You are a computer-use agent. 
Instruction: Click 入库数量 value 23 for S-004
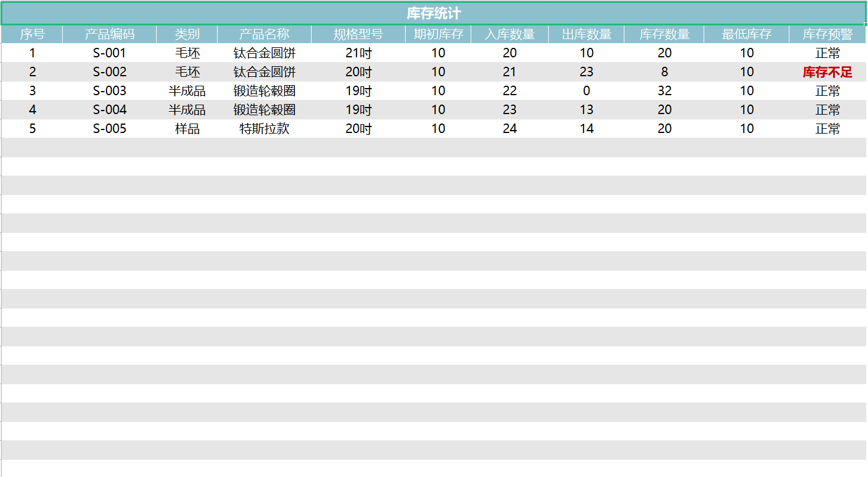point(510,110)
